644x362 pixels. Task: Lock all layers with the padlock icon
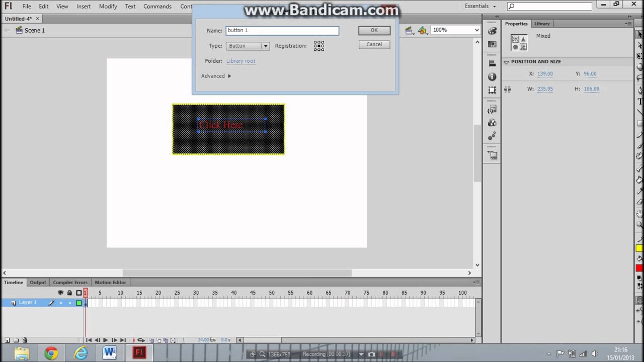point(69,293)
